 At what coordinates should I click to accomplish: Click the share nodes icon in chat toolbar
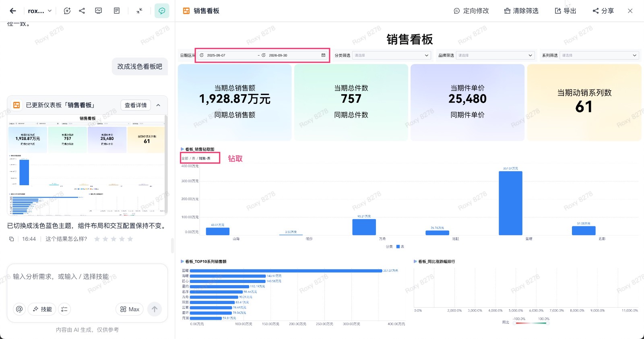82,11
